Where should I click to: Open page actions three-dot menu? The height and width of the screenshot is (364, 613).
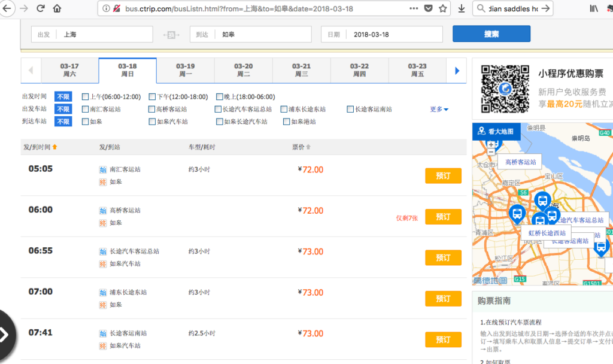point(414,8)
